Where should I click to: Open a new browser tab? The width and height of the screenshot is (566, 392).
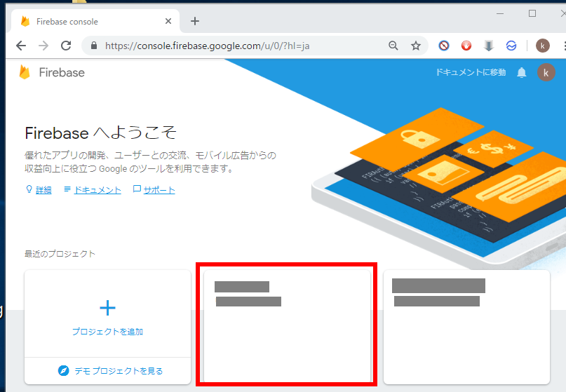[195, 21]
